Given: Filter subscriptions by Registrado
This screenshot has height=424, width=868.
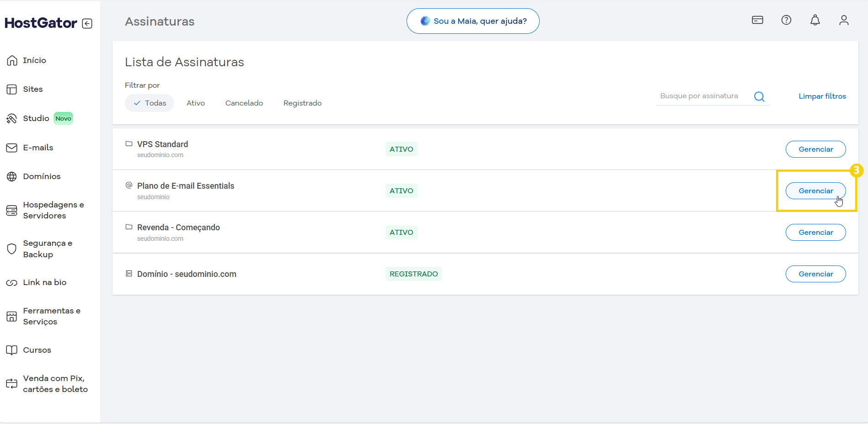Looking at the screenshot, I should (303, 103).
